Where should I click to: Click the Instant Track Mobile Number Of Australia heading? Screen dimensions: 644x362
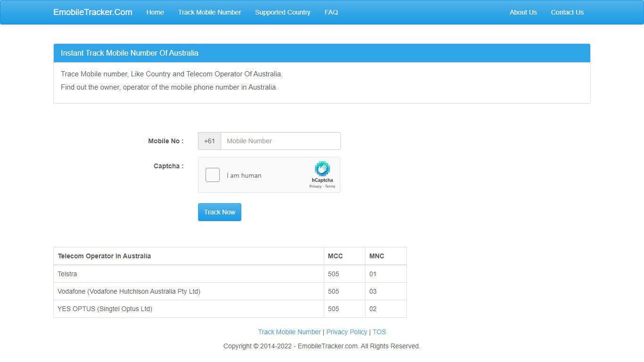pos(130,53)
